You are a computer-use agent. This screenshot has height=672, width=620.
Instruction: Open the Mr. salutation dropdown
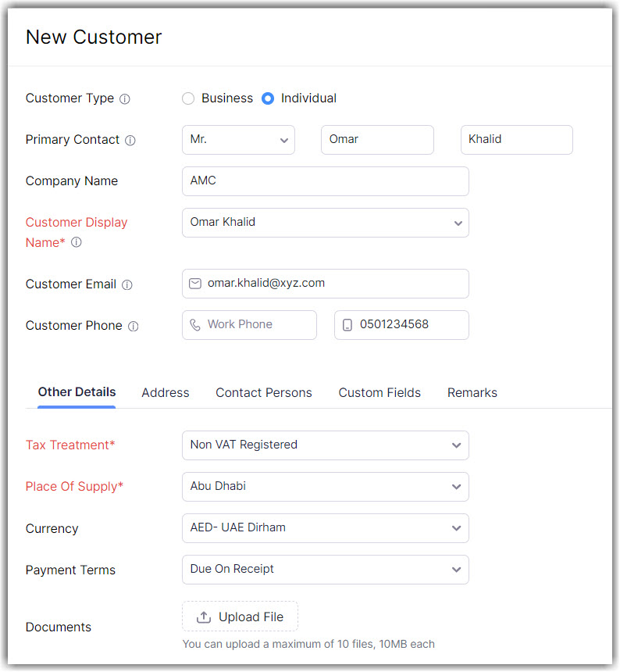[238, 140]
